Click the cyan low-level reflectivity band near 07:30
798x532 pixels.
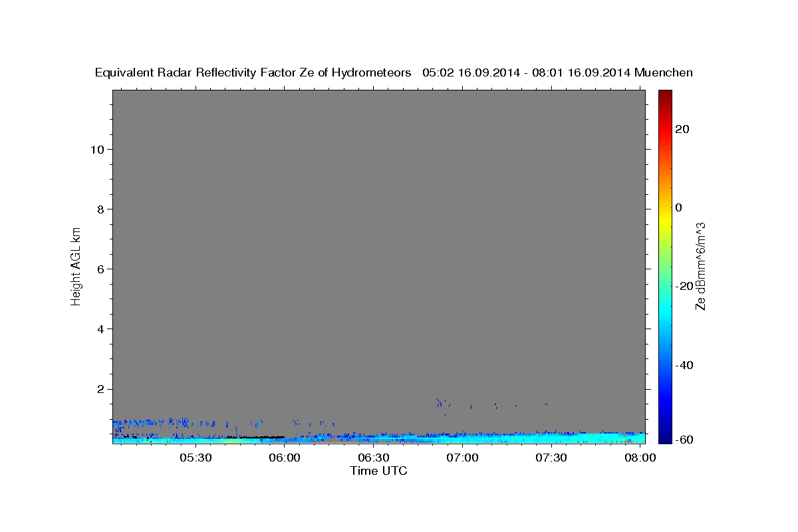(x=551, y=438)
